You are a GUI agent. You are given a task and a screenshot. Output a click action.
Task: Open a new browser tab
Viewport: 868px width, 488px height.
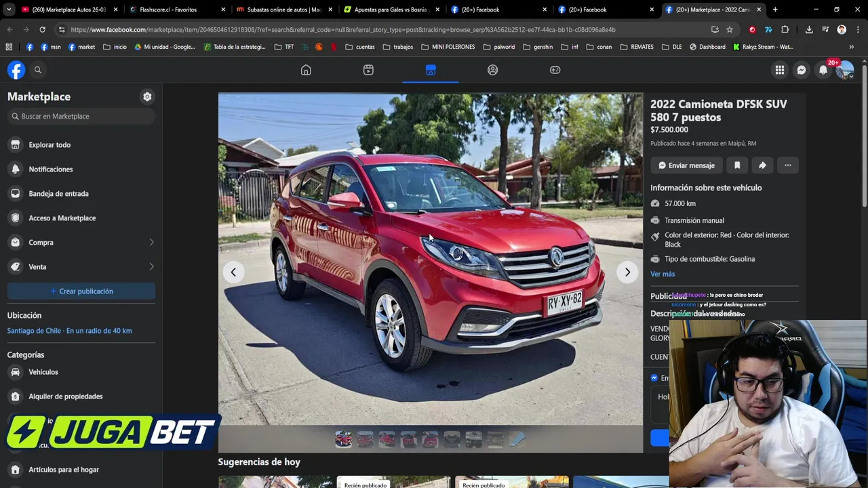point(775,9)
